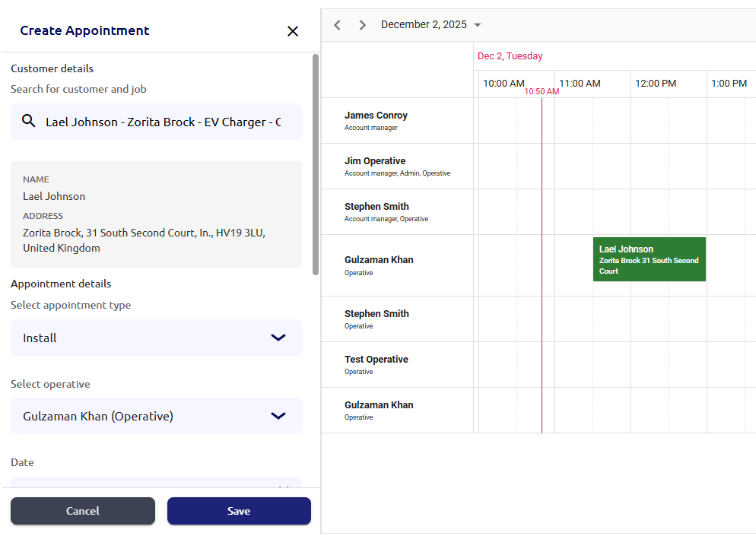
Task: Click the 10:50 AM current time marker
Action: (542, 91)
